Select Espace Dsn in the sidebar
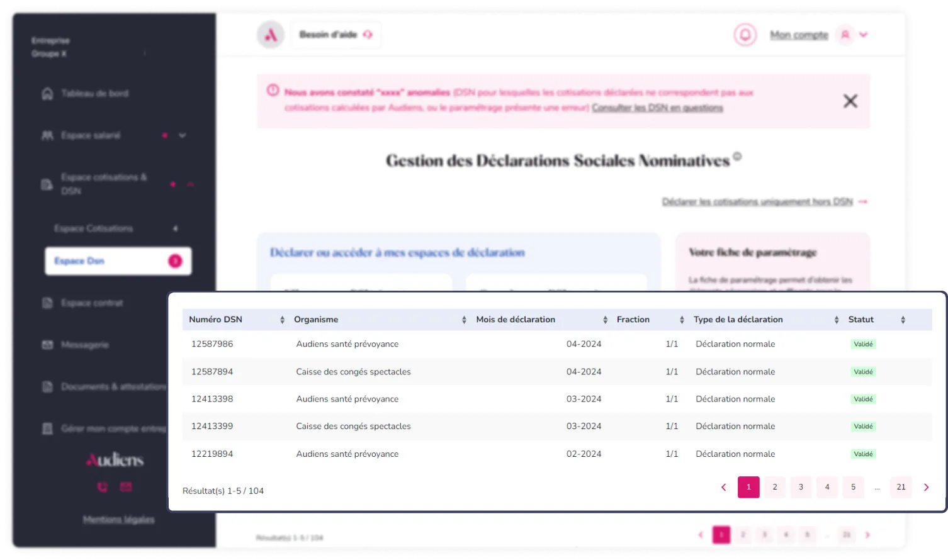948x560 pixels. [x=118, y=261]
